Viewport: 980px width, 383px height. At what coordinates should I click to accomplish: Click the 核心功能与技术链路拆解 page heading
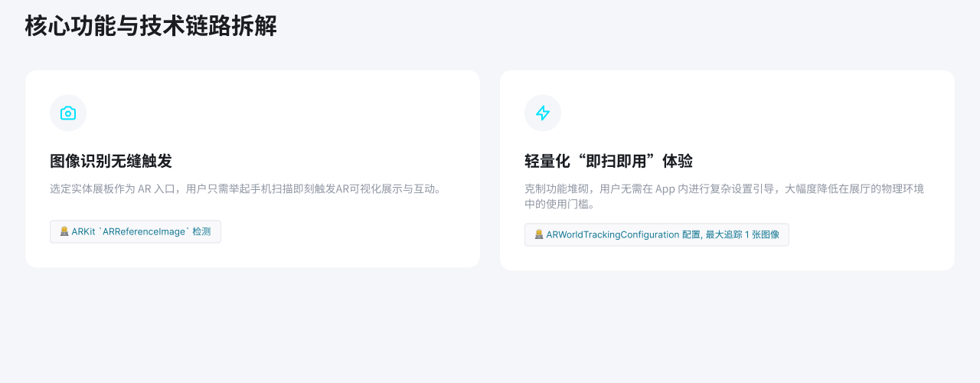[151, 26]
